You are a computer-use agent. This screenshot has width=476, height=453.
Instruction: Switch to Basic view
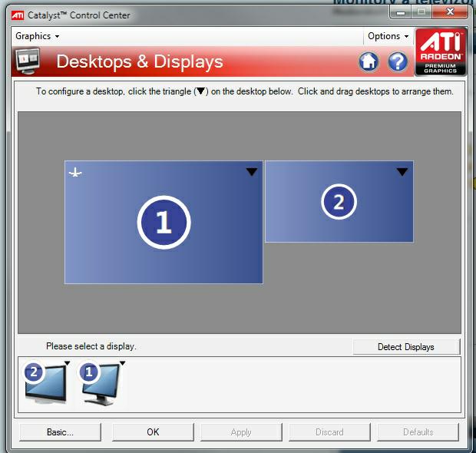[60, 432]
